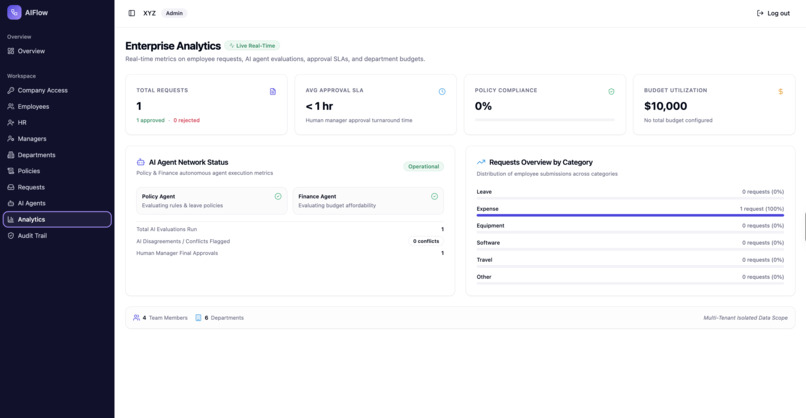Click 'AI Disagreements / Conflicts Flagged' label
This screenshot has width=806, height=418.
(x=183, y=241)
